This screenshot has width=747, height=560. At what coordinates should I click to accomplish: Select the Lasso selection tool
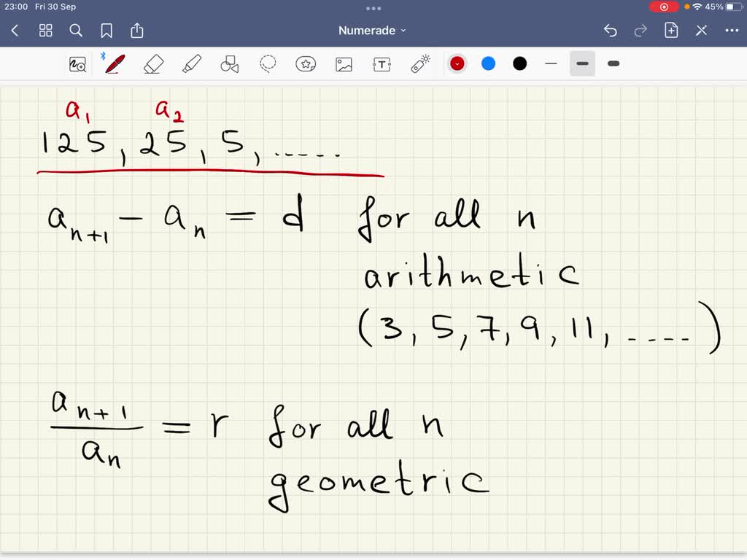[268, 64]
